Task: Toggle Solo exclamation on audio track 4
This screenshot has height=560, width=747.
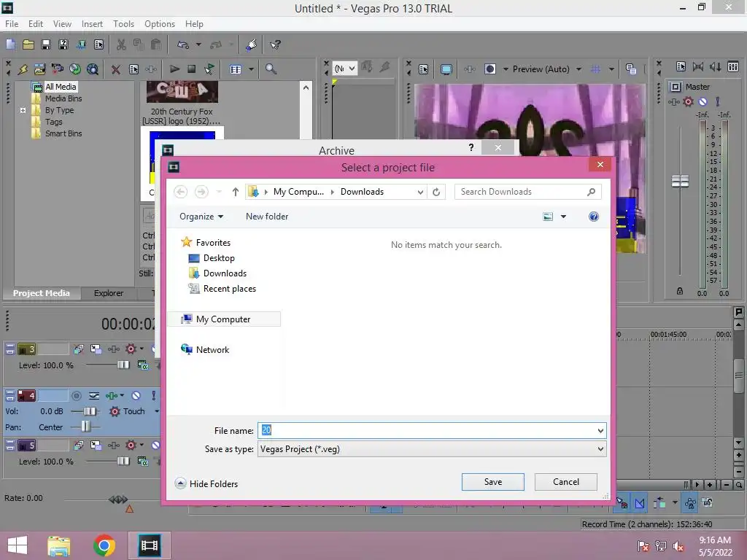Action: pyautogui.click(x=153, y=396)
